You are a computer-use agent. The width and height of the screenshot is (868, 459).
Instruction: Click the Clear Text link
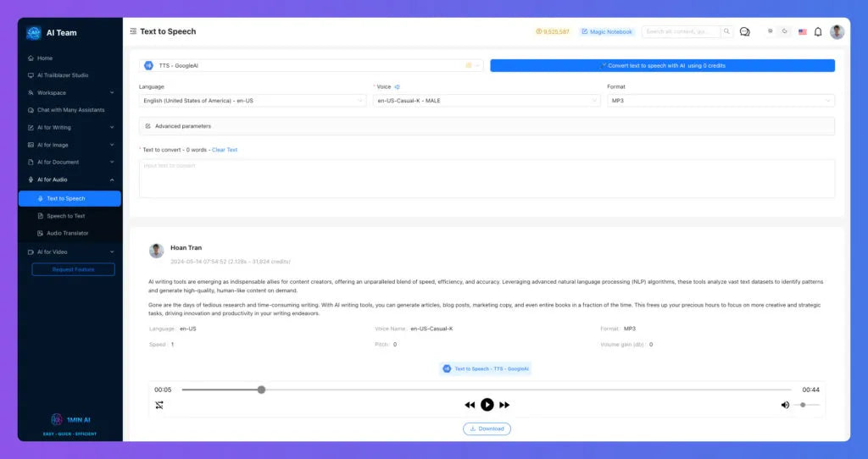click(224, 150)
